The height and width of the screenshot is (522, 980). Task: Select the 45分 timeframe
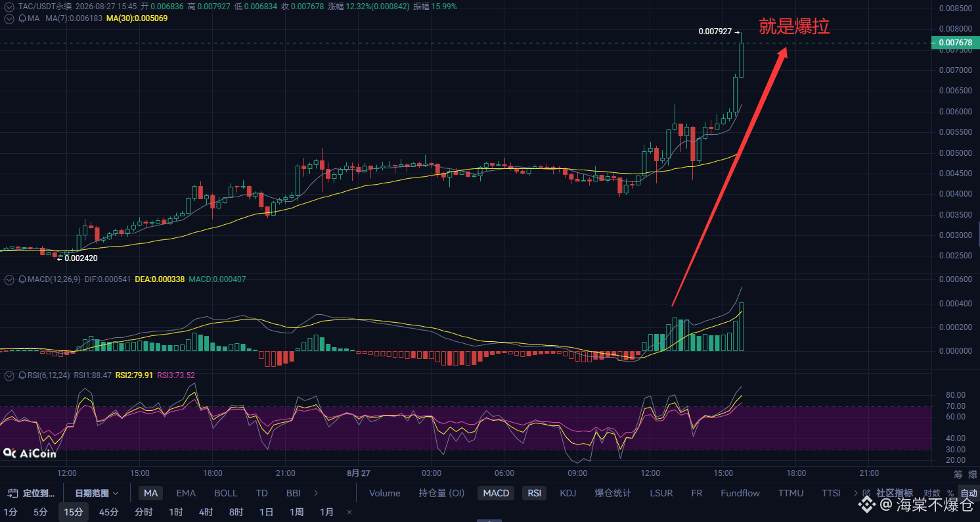point(109,512)
